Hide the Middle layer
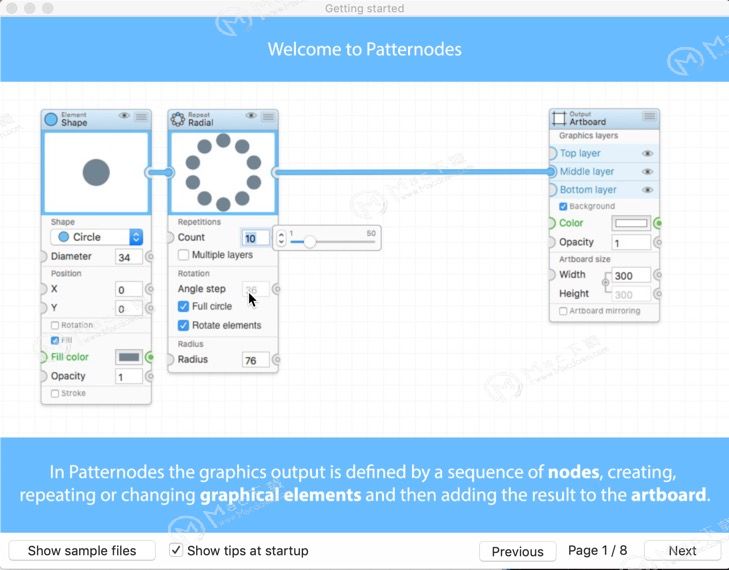 click(x=647, y=172)
